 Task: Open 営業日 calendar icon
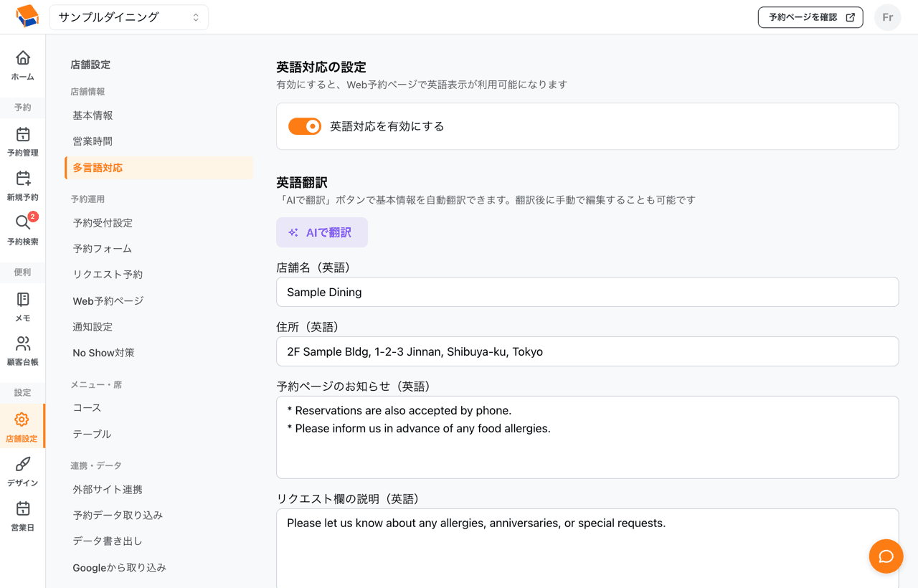tap(23, 508)
